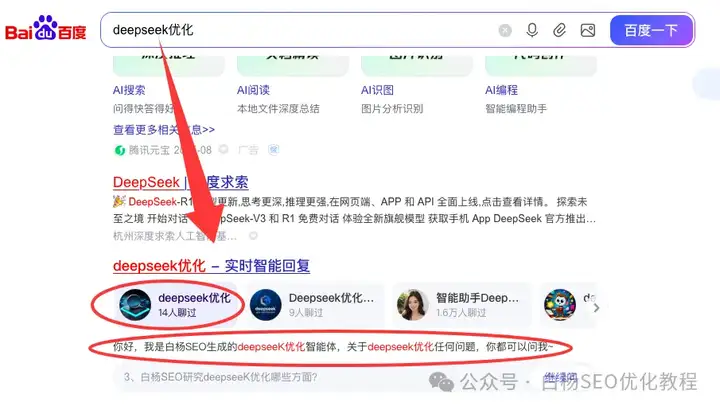
Task: Attach a file with paperclip icon
Action: (x=559, y=30)
